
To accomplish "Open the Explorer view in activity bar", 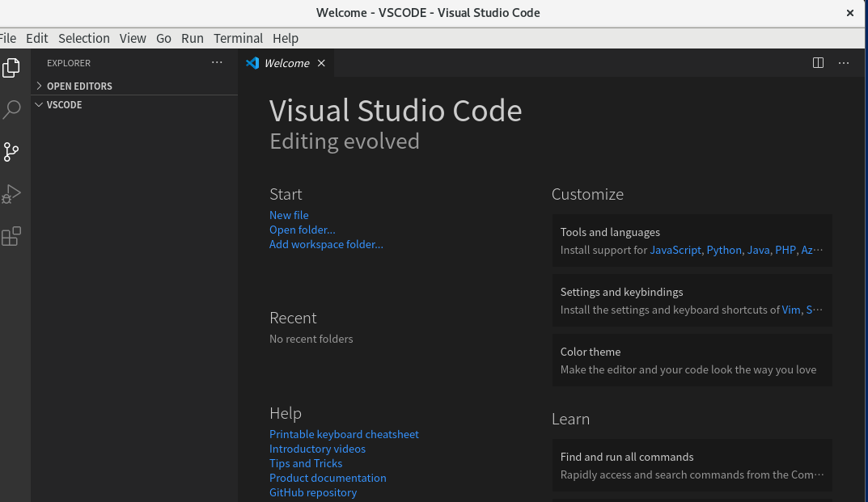I will [x=11, y=68].
